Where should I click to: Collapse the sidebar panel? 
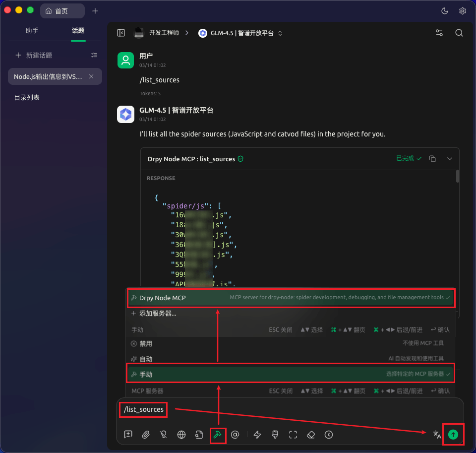121,33
